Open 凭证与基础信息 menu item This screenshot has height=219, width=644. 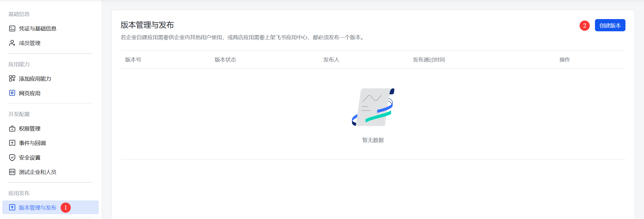coord(38,28)
